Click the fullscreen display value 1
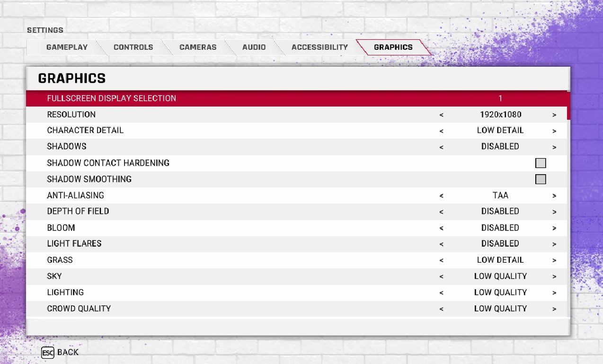This screenshot has height=364, width=603. [500, 98]
